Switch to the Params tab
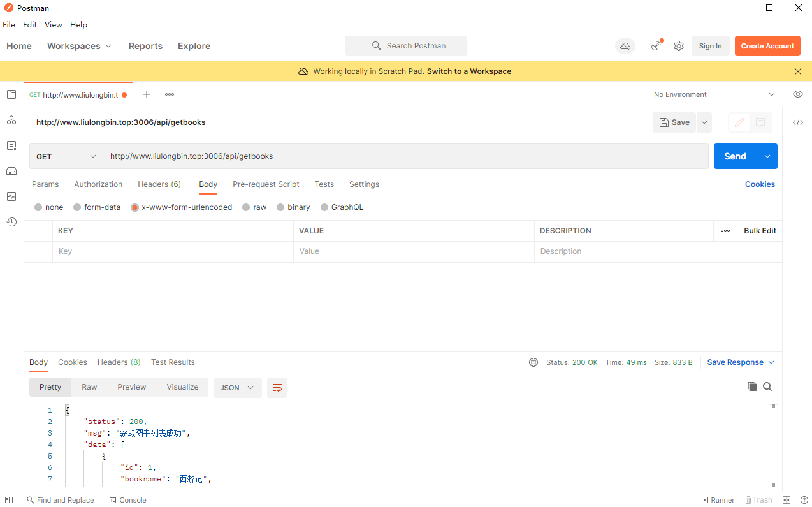Viewport: 812px width, 507px height. click(45, 184)
